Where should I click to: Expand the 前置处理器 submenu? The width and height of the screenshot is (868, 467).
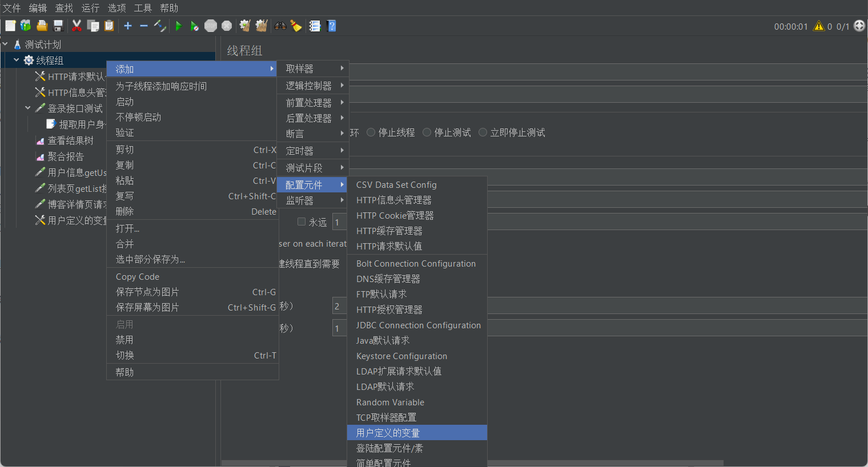[312, 103]
